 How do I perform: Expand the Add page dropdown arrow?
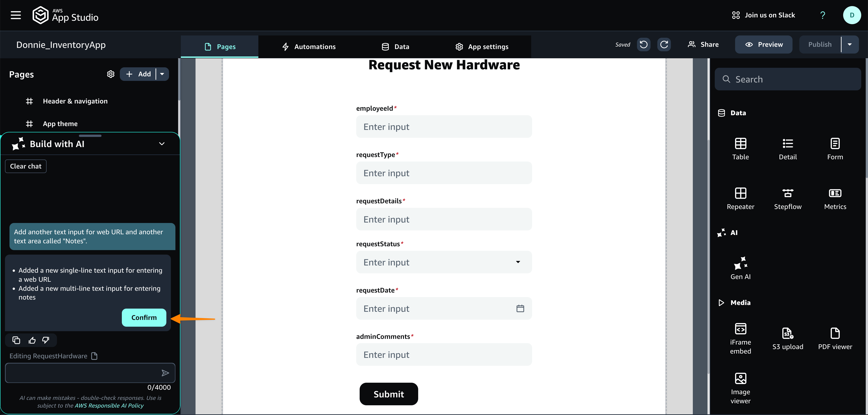click(162, 74)
